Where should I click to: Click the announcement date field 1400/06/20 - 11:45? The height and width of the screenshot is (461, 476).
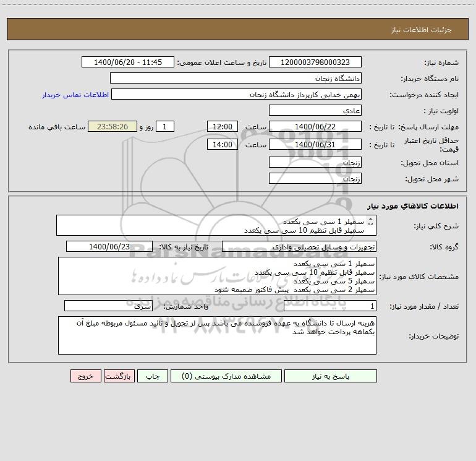pyautogui.click(x=128, y=62)
